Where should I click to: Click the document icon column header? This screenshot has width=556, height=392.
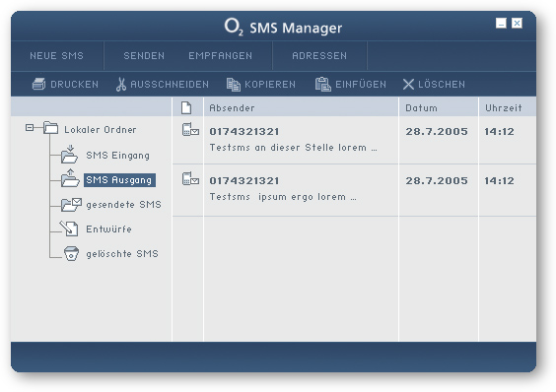pos(186,107)
